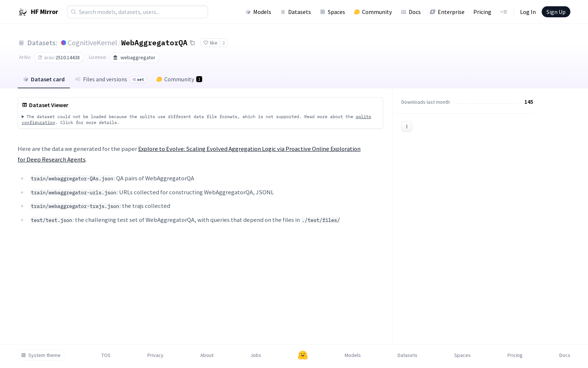
Task: Focus the search models, datasets, users field
Action: tap(137, 12)
